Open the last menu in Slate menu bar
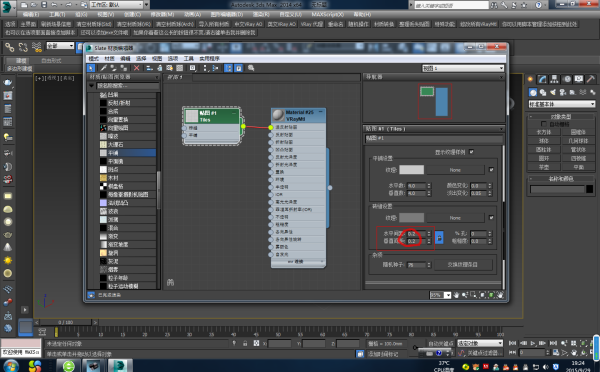Screen dimensions: 600x372 [209, 59]
